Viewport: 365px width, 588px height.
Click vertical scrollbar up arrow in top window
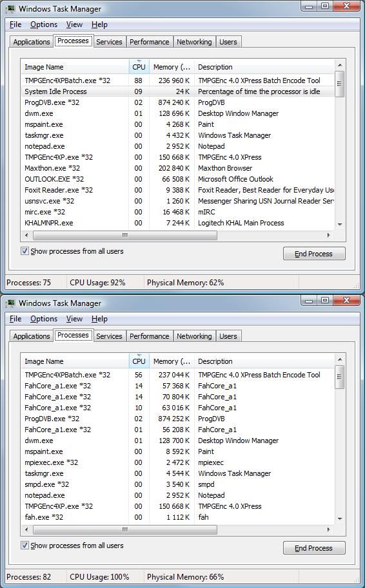point(339,64)
